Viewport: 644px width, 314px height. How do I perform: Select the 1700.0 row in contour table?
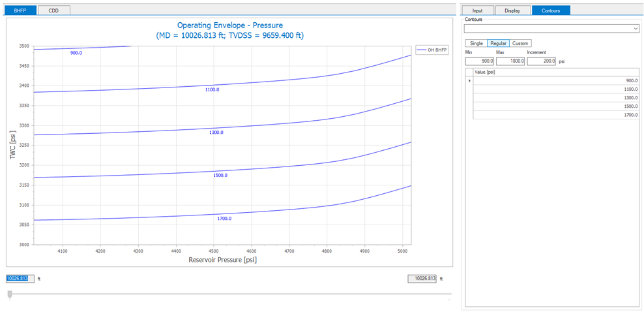[x=555, y=114]
